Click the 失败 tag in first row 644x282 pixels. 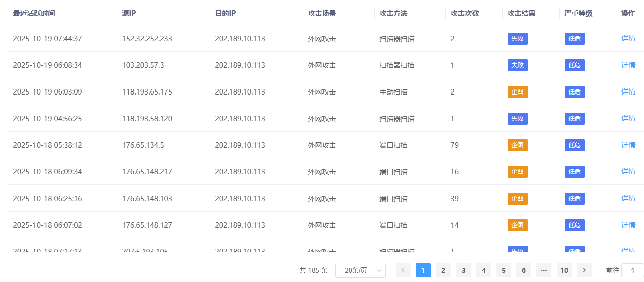(x=517, y=39)
